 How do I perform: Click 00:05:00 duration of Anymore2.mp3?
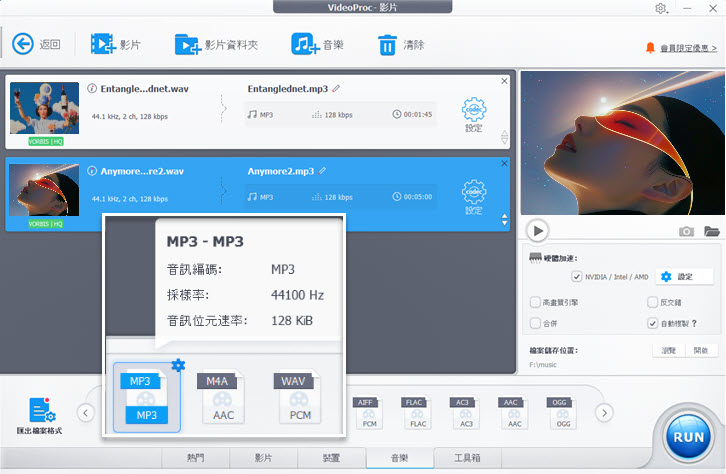[x=412, y=197]
